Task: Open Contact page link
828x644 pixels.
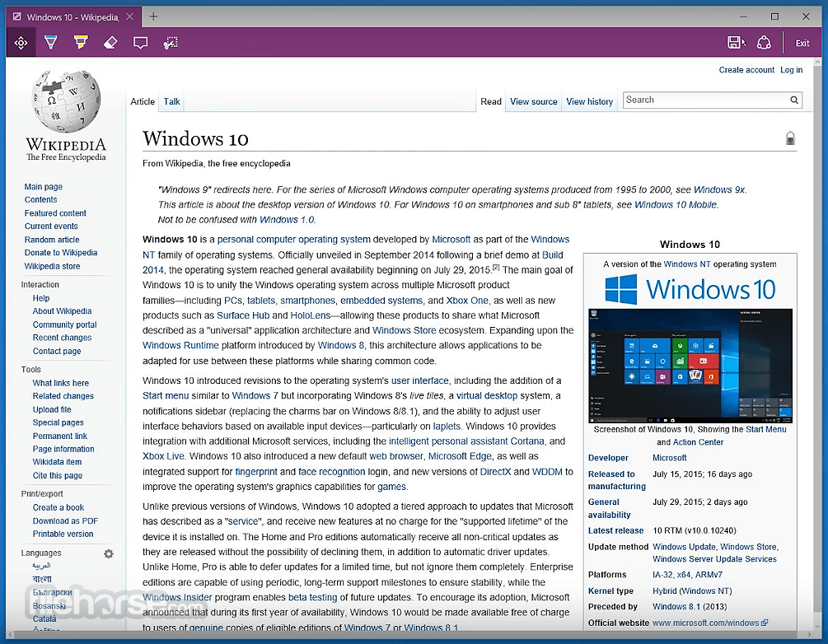Action: tap(57, 351)
